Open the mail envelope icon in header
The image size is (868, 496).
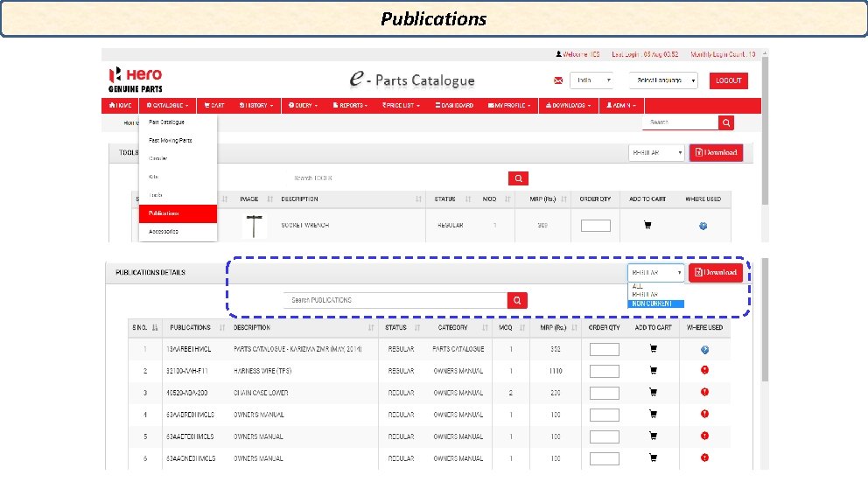pos(558,80)
